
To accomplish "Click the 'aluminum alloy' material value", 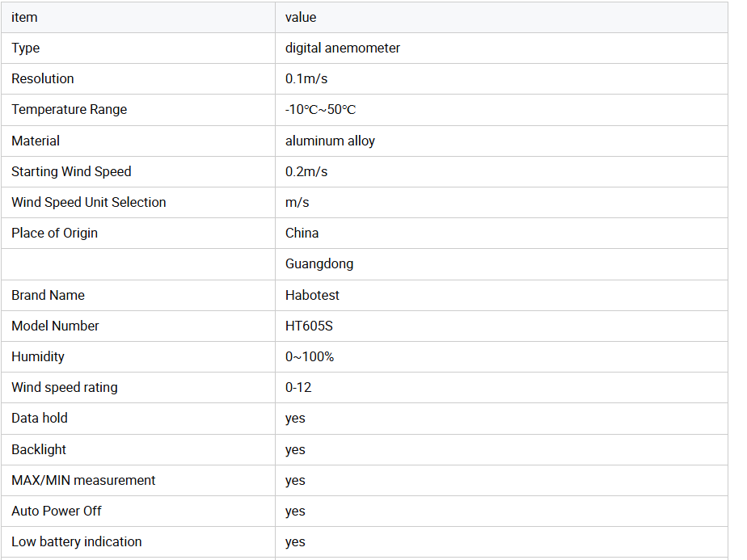I will [330, 141].
